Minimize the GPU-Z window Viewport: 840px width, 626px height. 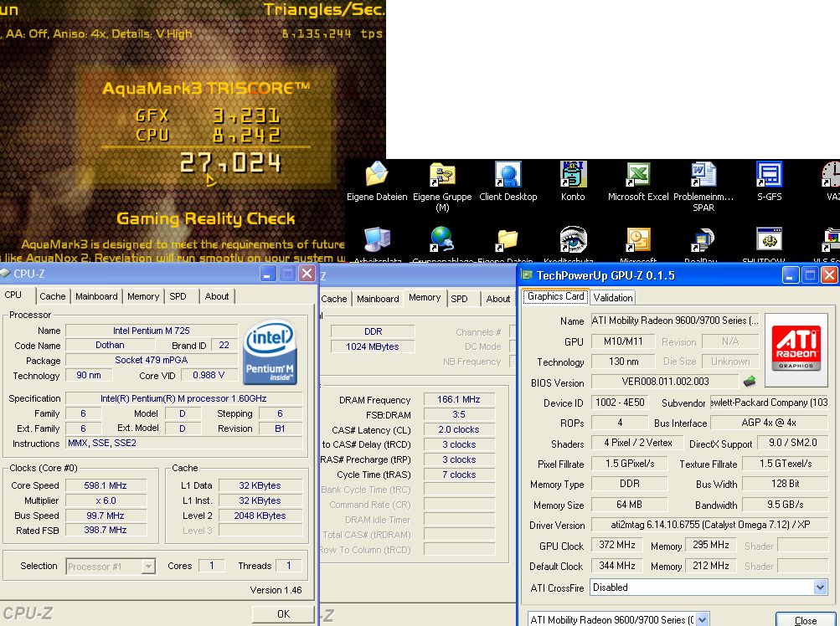(x=791, y=275)
